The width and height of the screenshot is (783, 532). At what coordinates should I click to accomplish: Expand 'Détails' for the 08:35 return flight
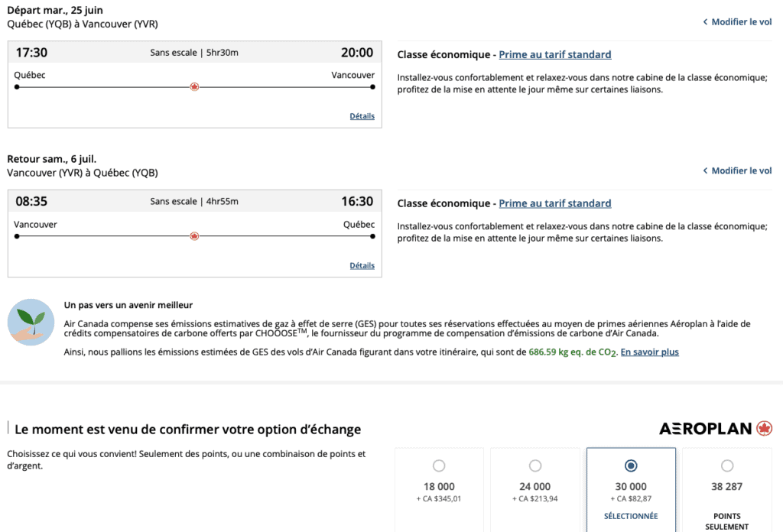click(x=362, y=265)
